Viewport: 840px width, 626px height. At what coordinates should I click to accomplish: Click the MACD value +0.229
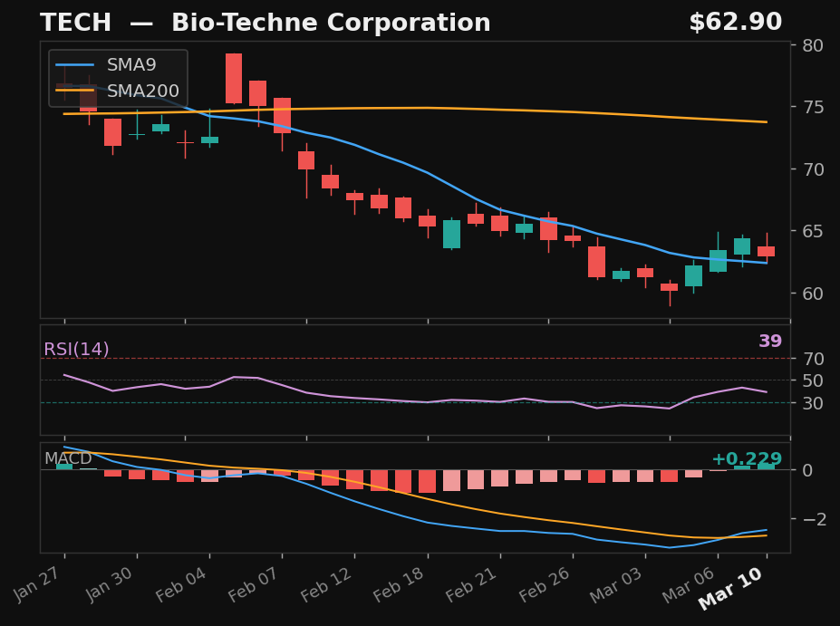(x=747, y=459)
